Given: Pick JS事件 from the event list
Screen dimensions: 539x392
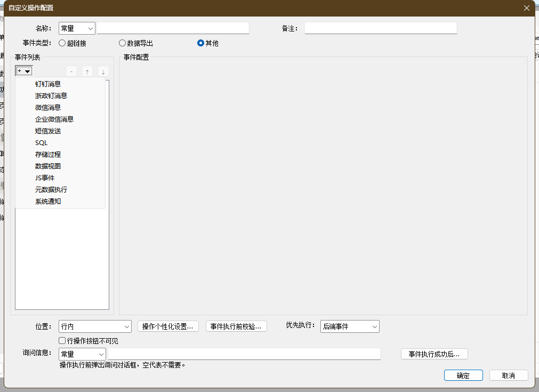Looking at the screenshot, I should [x=45, y=178].
